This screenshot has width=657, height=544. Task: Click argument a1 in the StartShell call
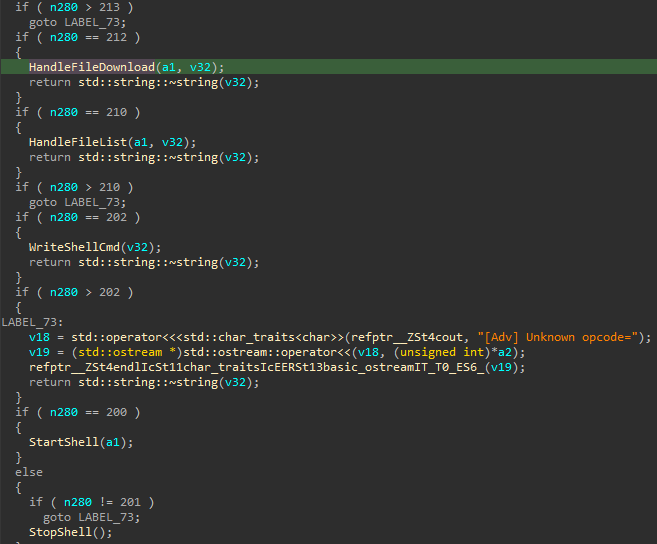tap(113, 442)
